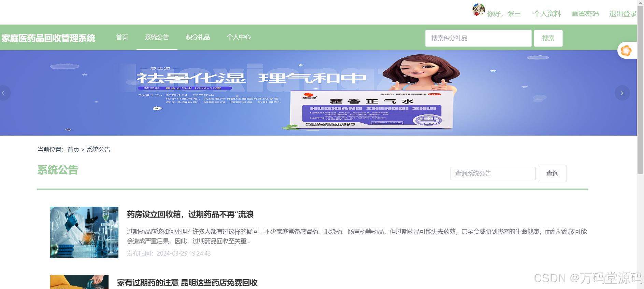644x289 pixels.
Task: Click 系统公告 in the breadcrumb path
Action: (98, 150)
